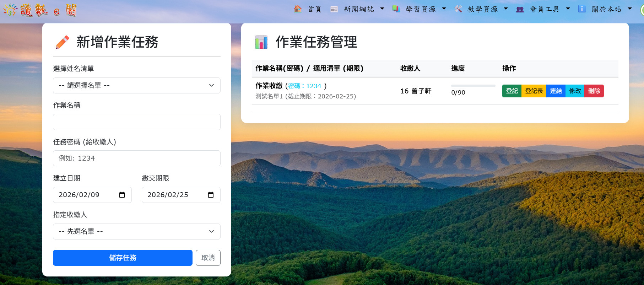Open the 新聞網誌 menu
Viewport: 644px width, 285px height.
coord(359,9)
